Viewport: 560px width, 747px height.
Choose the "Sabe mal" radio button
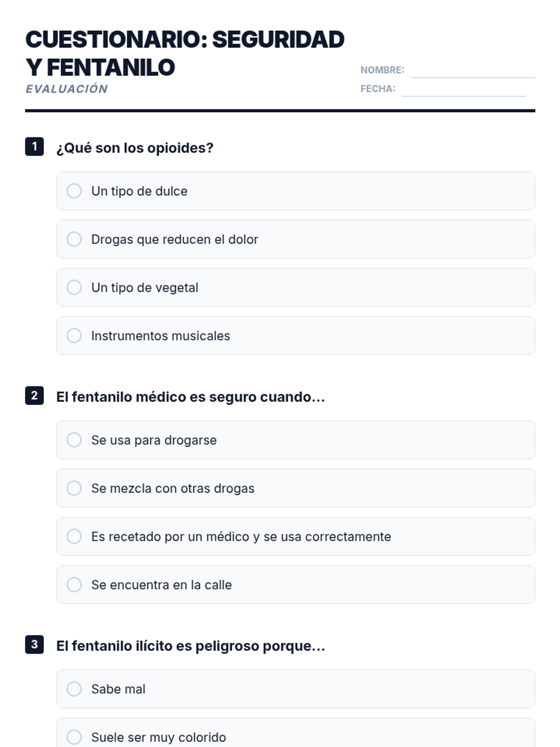tap(74, 689)
